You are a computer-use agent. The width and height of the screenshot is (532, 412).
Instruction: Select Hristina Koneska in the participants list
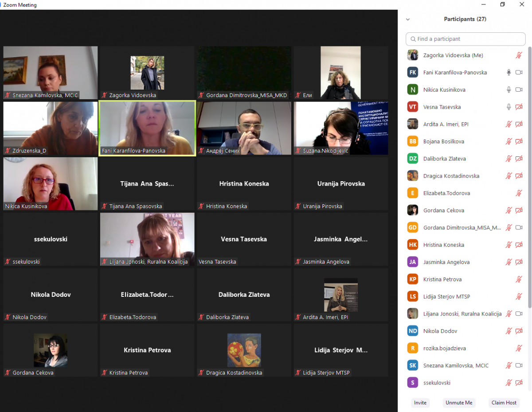pos(443,245)
